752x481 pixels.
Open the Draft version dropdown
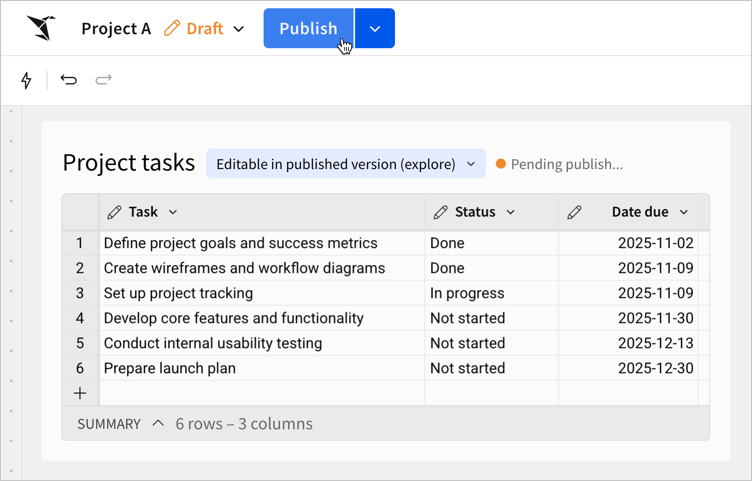(x=238, y=29)
